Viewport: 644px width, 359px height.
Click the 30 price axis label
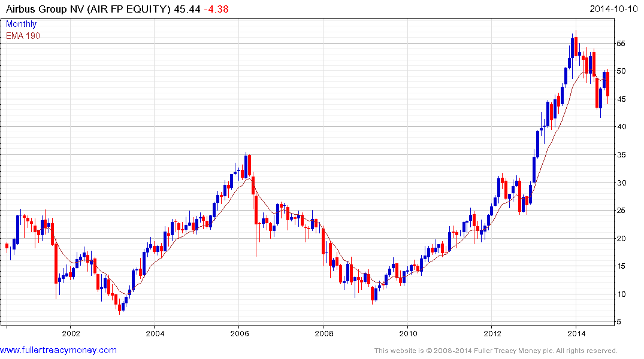pos(621,183)
